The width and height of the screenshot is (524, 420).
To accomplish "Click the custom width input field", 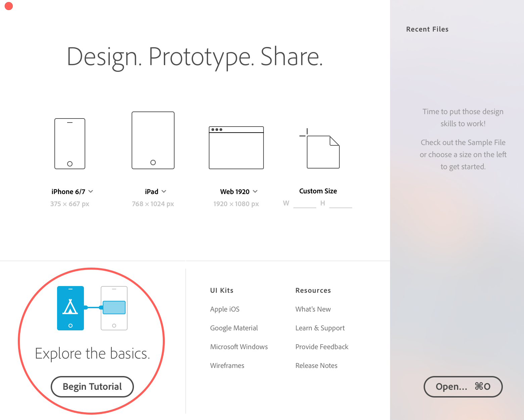I will pyautogui.click(x=304, y=203).
